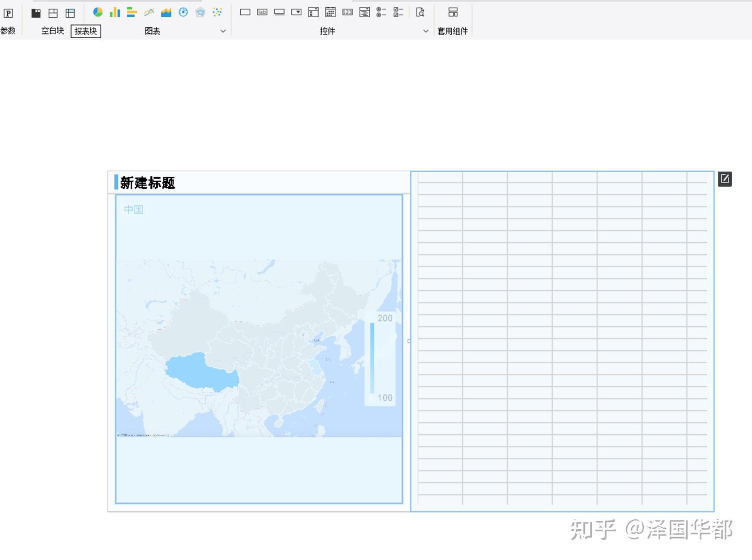Expand the 控件 widget list dropdown
Viewport: 752px width, 560px height.
tap(425, 31)
